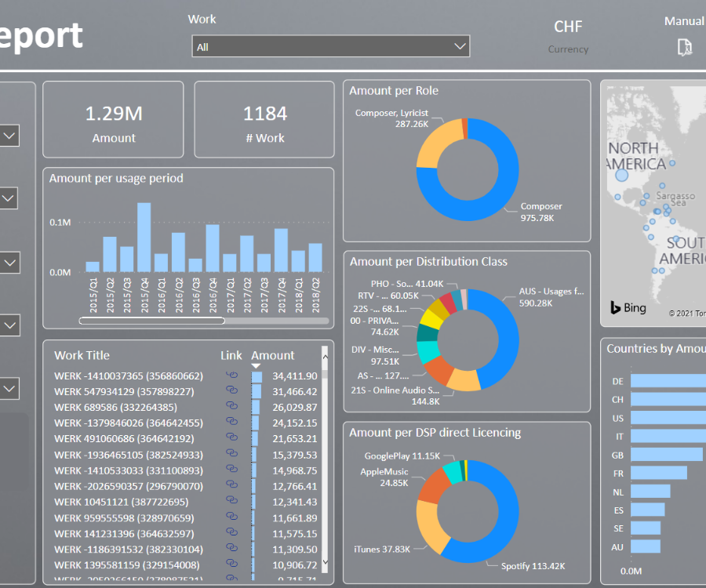The image size is (706, 588).
Task: Click the Link column header
Action: [231, 355]
